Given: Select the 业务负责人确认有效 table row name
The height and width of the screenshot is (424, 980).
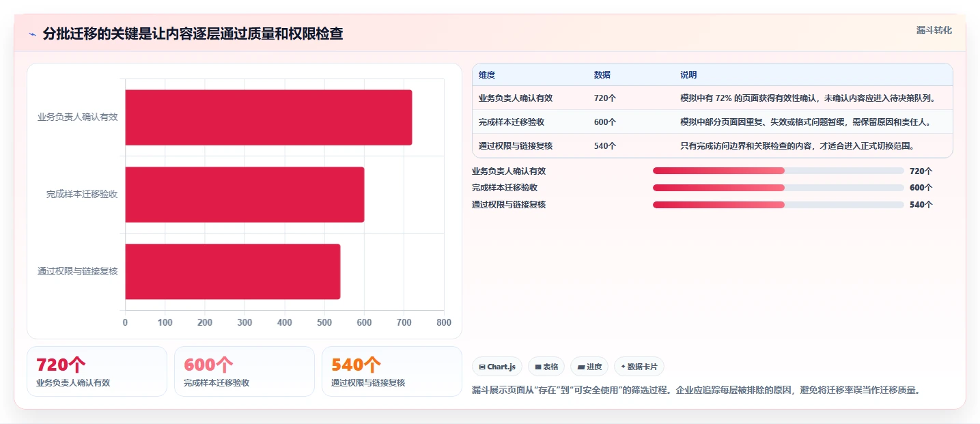Looking at the screenshot, I should (516, 98).
